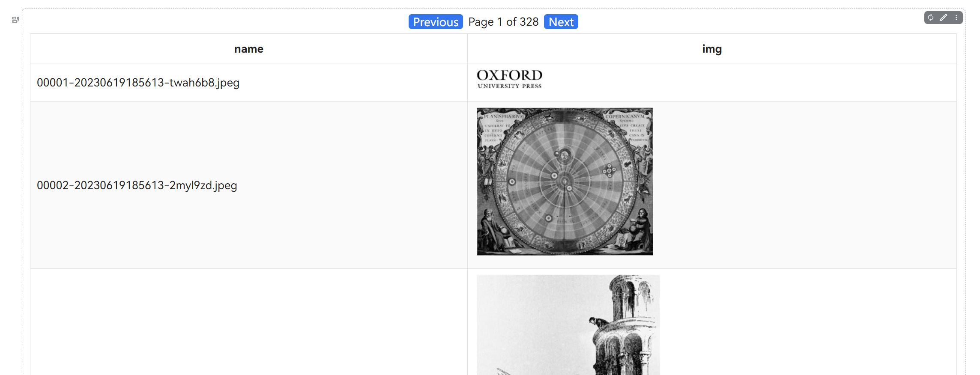Open the pencil edit icon
Viewport: 980px width, 375px height.
[944, 18]
